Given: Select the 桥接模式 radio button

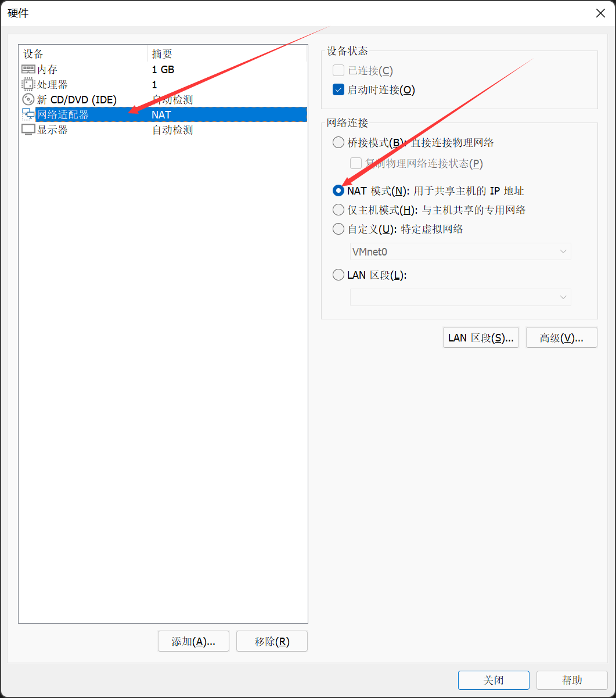Looking at the screenshot, I should (x=338, y=142).
